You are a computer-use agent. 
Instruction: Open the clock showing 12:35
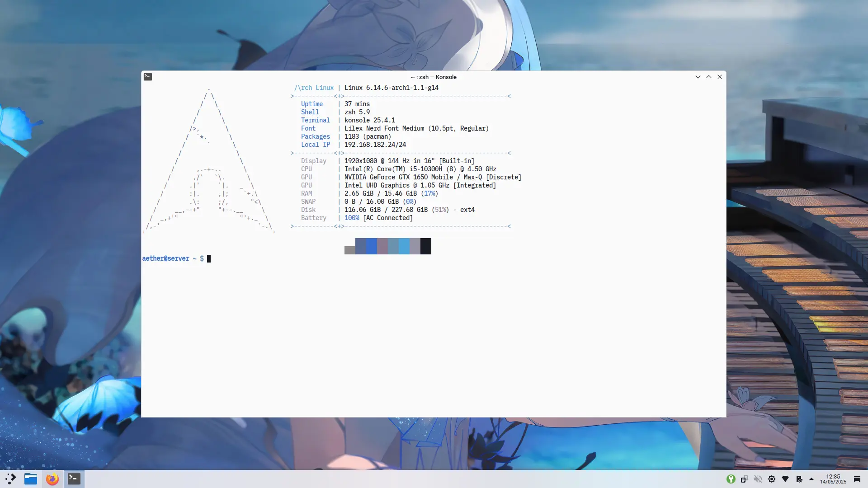pos(833,479)
